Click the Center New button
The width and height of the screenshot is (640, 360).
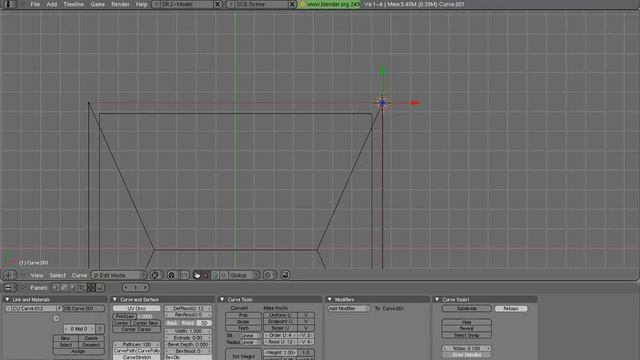146,323
